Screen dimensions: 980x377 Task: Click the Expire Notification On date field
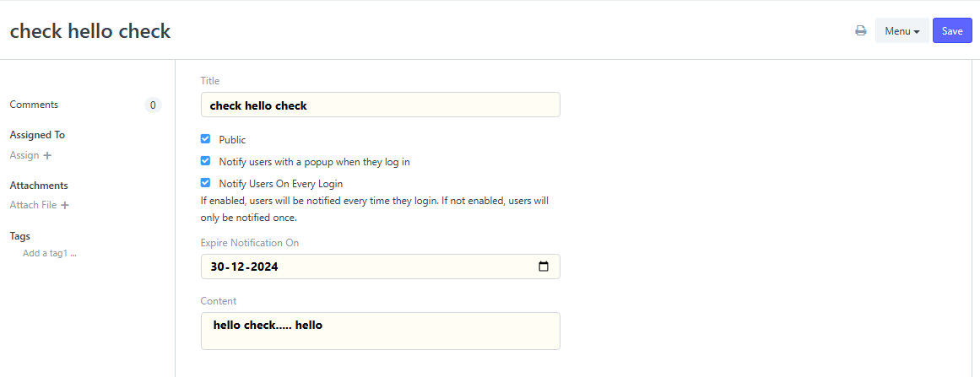(x=380, y=267)
